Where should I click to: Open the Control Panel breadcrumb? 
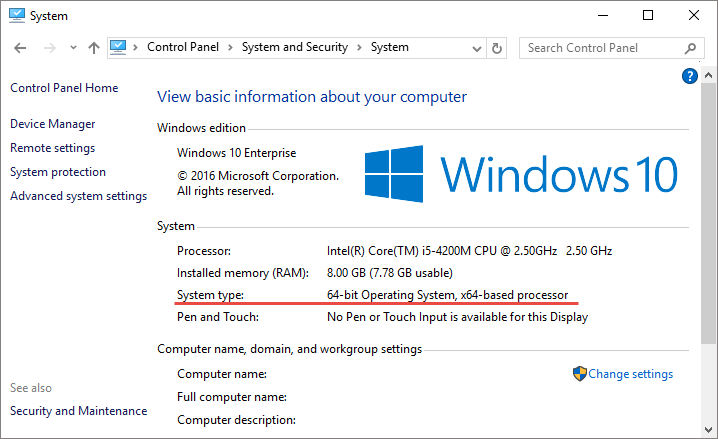(x=183, y=47)
